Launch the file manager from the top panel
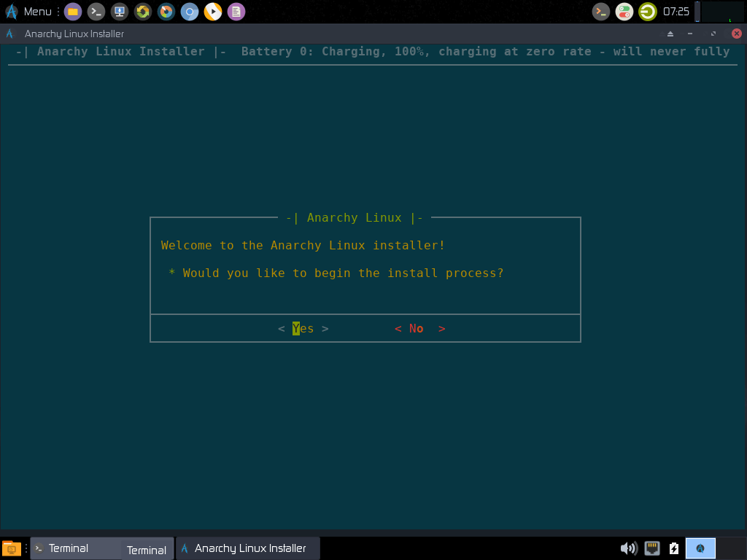The image size is (747, 560). click(x=73, y=12)
